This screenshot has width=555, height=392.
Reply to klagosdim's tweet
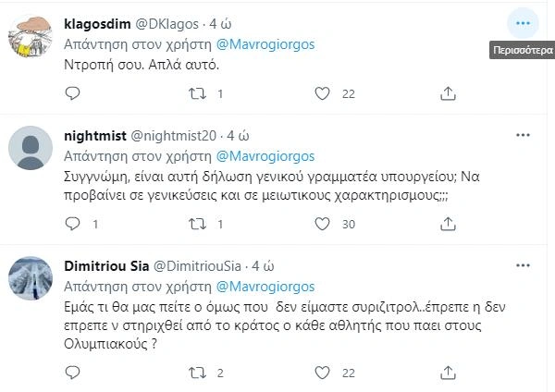click(x=73, y=93)
